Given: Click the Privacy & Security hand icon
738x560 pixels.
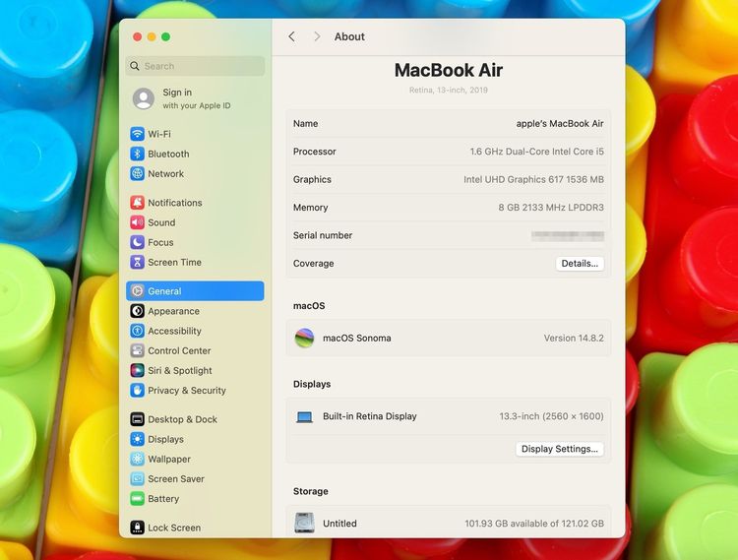Looking at the screenshot, I should tap(137, 390).
